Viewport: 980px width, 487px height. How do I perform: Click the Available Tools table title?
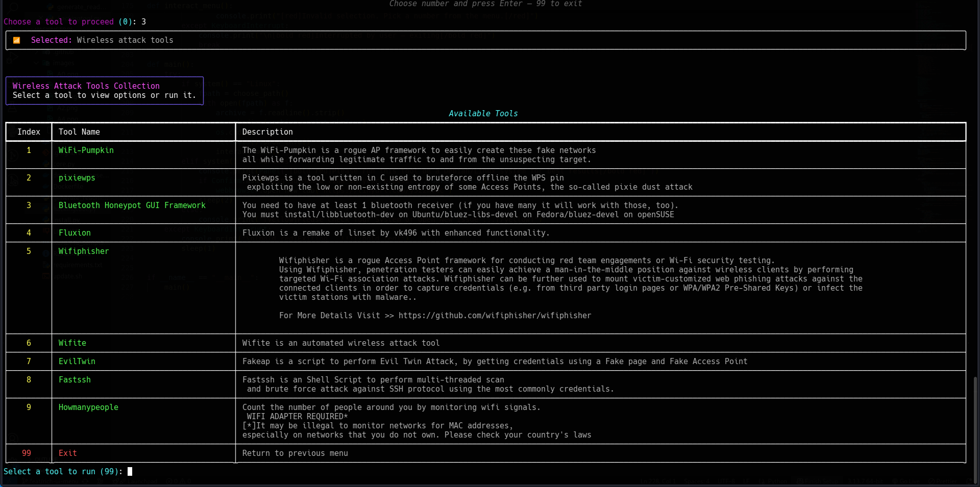483,114
